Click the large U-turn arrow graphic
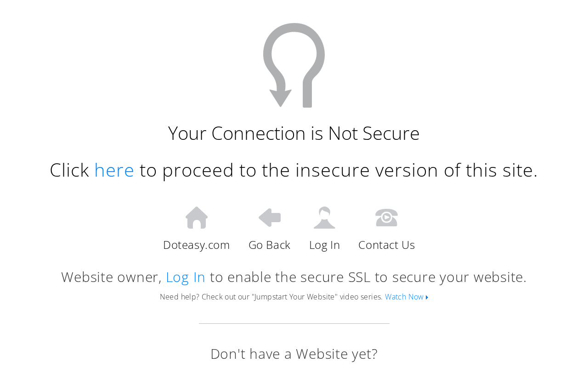The height and width of the screenshot is (368, 588). 294,65
